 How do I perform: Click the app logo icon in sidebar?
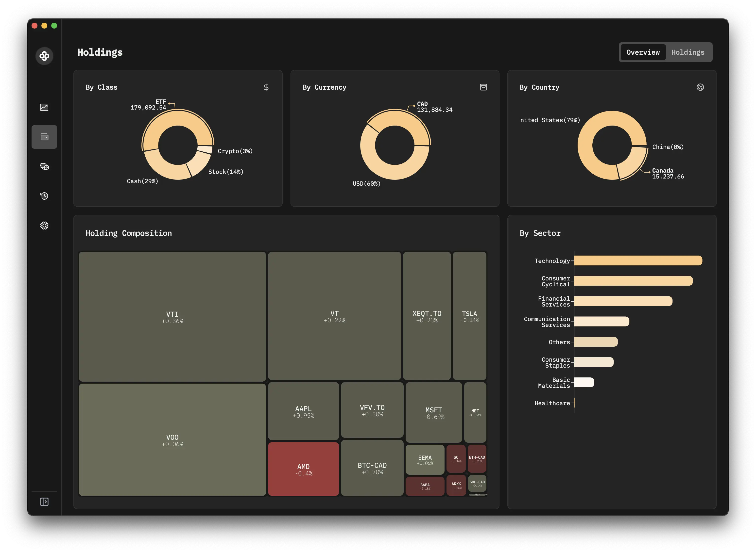[44, 56]
